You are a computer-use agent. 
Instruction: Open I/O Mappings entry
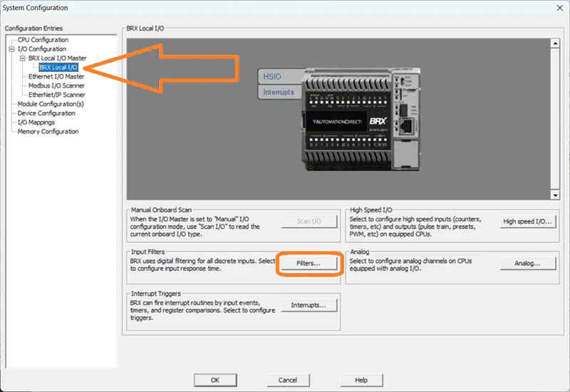tap(36, 122)
